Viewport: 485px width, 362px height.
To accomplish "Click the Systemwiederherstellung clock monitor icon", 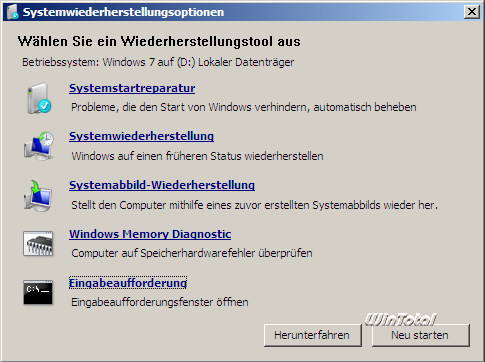I will click(x=38, y=146).
